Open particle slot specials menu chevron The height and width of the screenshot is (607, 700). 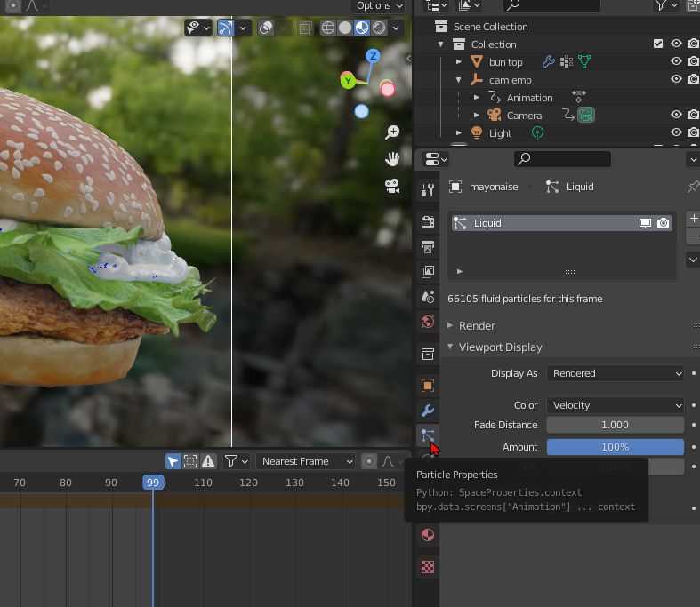click(x=693, y=260)
